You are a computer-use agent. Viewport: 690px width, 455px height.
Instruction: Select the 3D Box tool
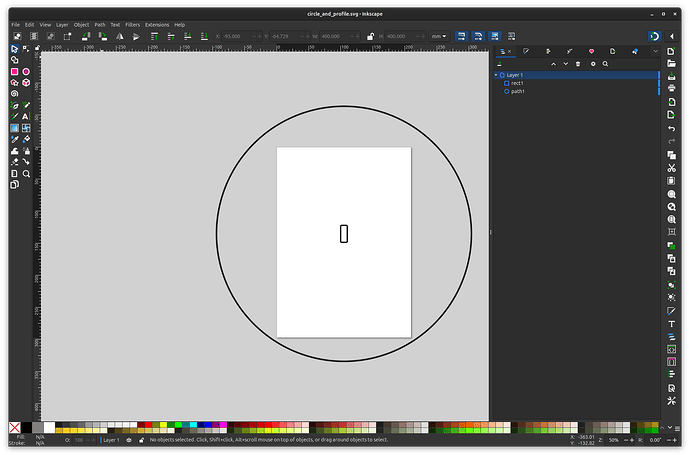(26, 82)
